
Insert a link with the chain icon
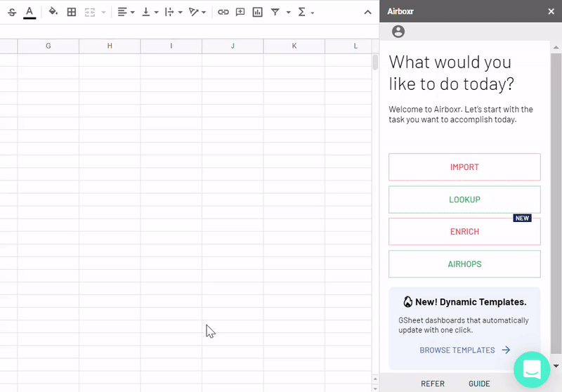223,12
